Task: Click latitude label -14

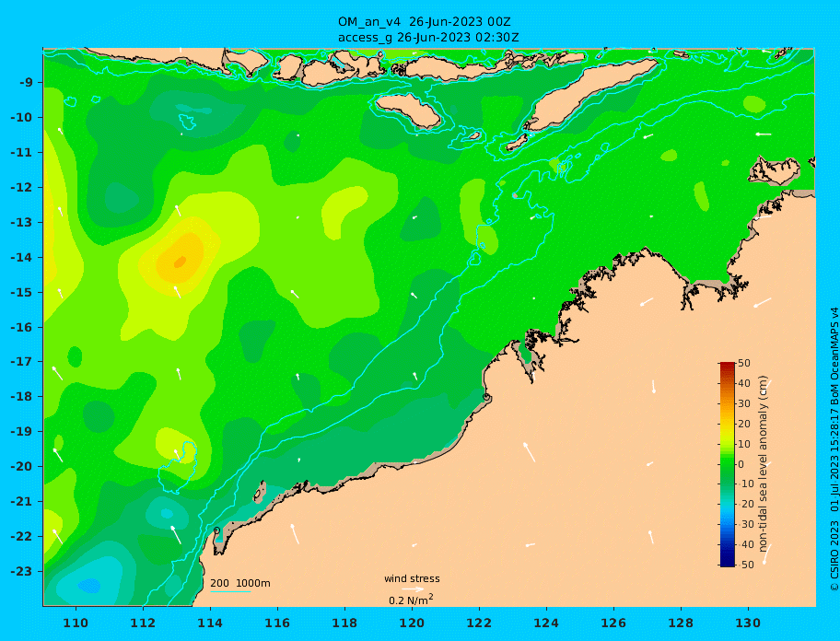Action: [21, 258]
